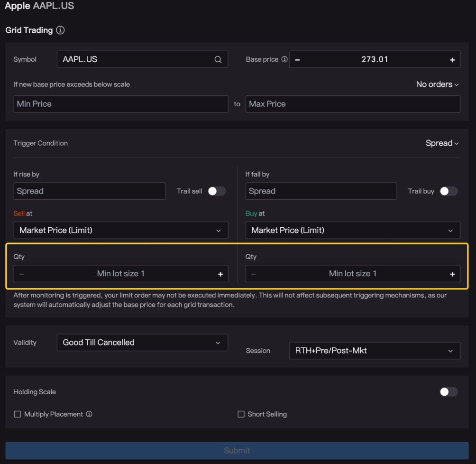476x464 pixels.
Task: Open Good Till Cancelled validity dropdown
Action: [142, 343]
